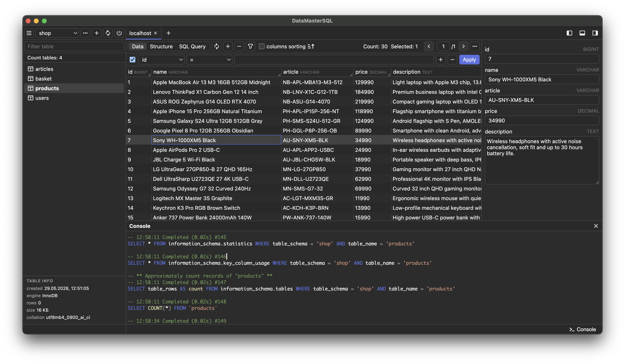Click the filter value input field
Screen dimensions: 625x364
click(334, 60)
